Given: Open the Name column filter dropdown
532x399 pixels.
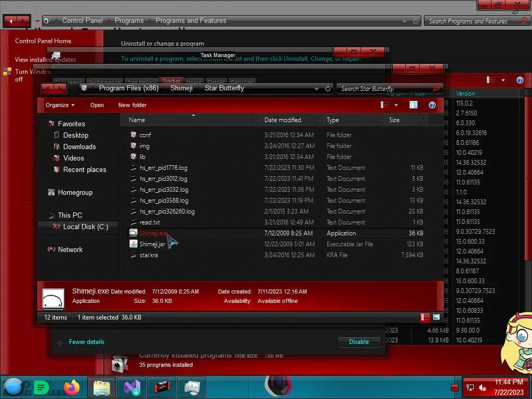Looking at the screenshot, I should [x=257, y=120].
